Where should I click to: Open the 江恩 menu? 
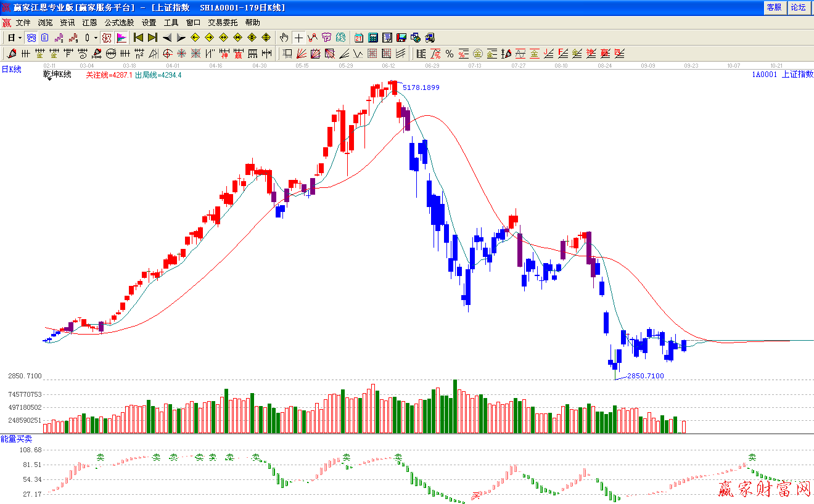click(x=89, y=22)
